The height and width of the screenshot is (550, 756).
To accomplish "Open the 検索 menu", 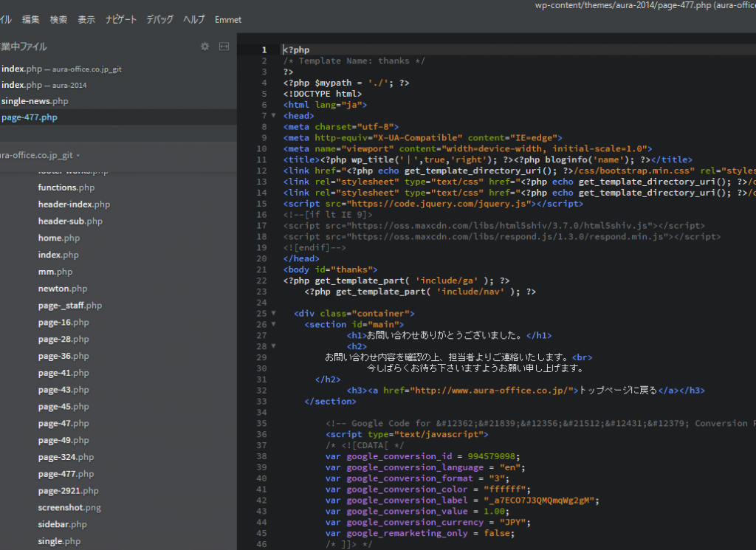I will (x=59, y=20).
